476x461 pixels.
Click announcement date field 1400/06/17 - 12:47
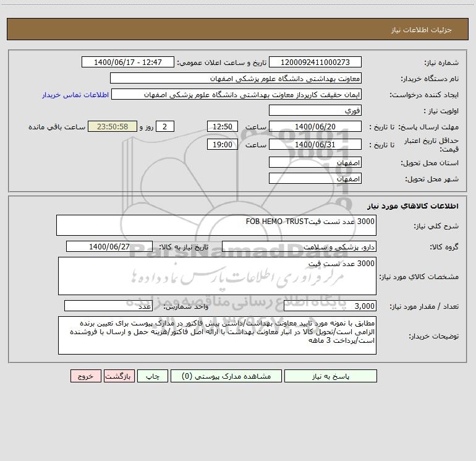click(x=128, y=62)
